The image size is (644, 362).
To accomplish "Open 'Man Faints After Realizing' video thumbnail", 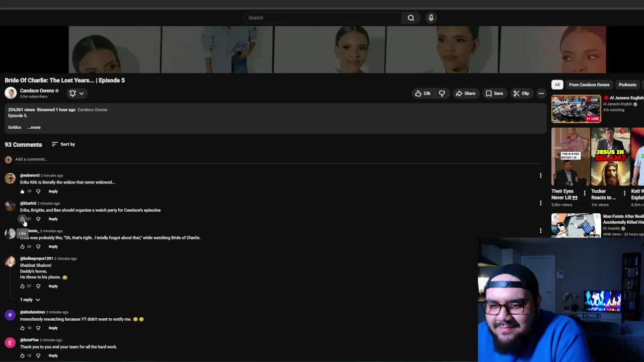I will click(576, 225).
